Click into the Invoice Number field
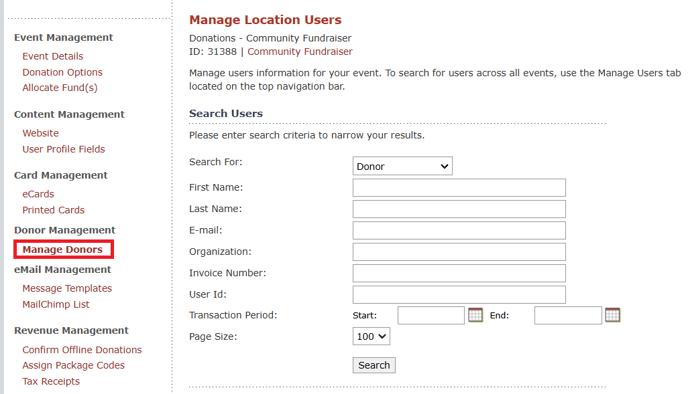Viewport: 688px width, 394px height. tap(459, 273)
